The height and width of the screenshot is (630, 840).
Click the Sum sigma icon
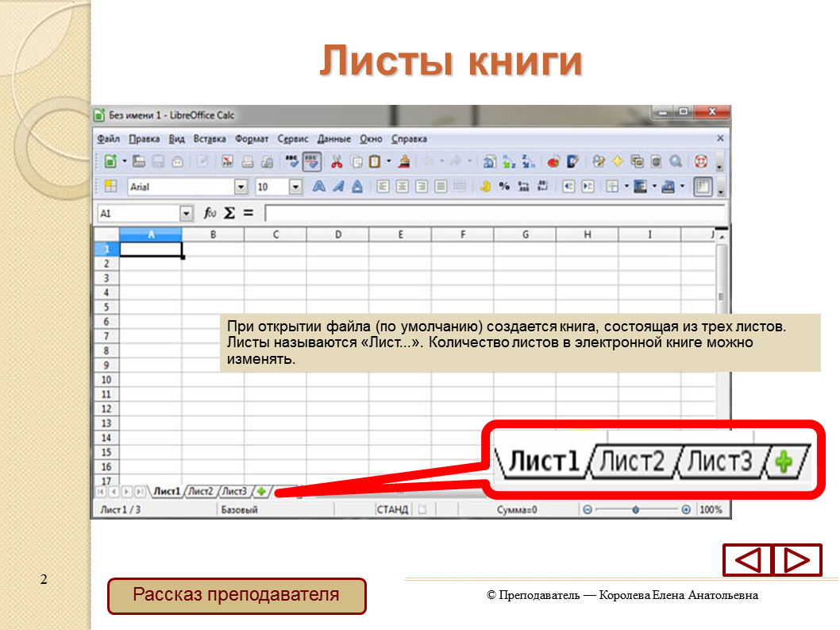[x=229, y=214]
